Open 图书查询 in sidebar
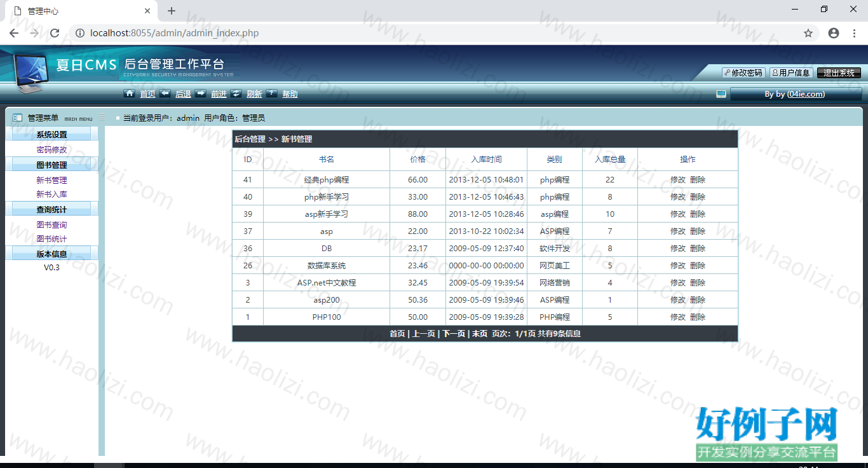This screenshot has height=468, width=868. (x=51, y=225)
